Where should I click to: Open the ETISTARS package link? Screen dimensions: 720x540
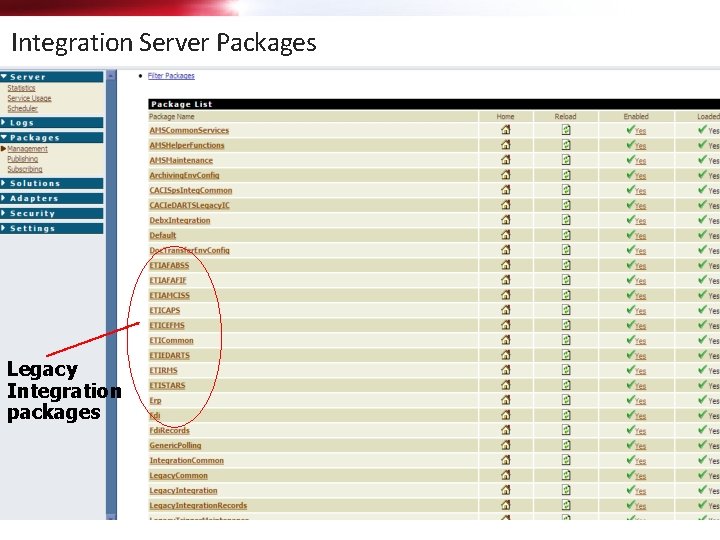(x=167, y=385)
